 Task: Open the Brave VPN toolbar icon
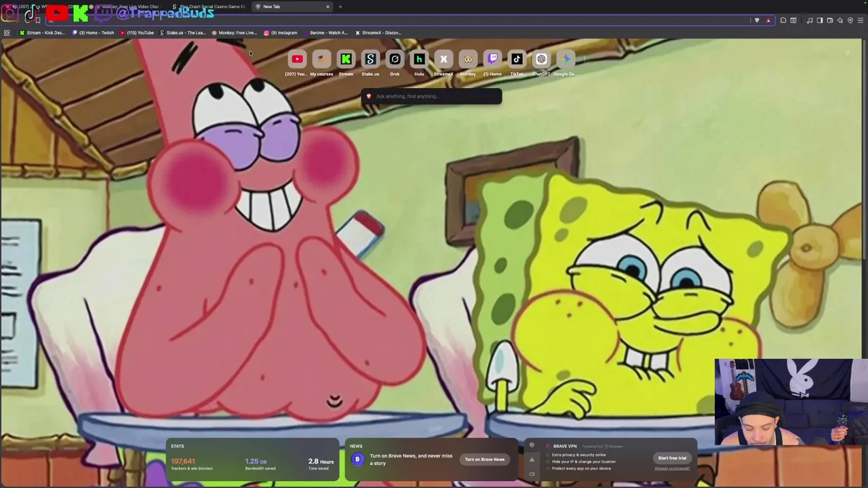point(850,20)
